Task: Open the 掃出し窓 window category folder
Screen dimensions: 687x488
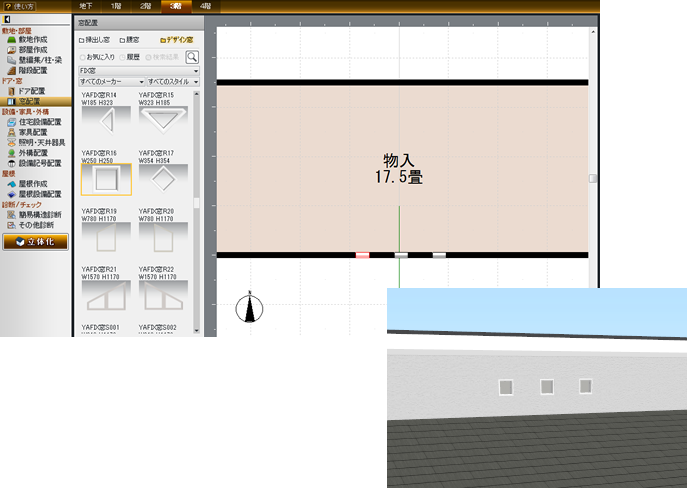Action: tap(94, 40)
